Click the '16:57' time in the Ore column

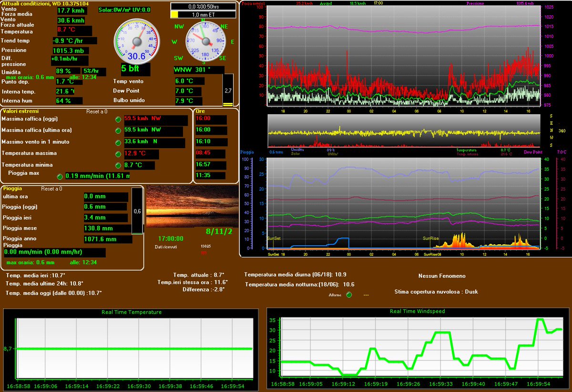(x=211, y=165)
